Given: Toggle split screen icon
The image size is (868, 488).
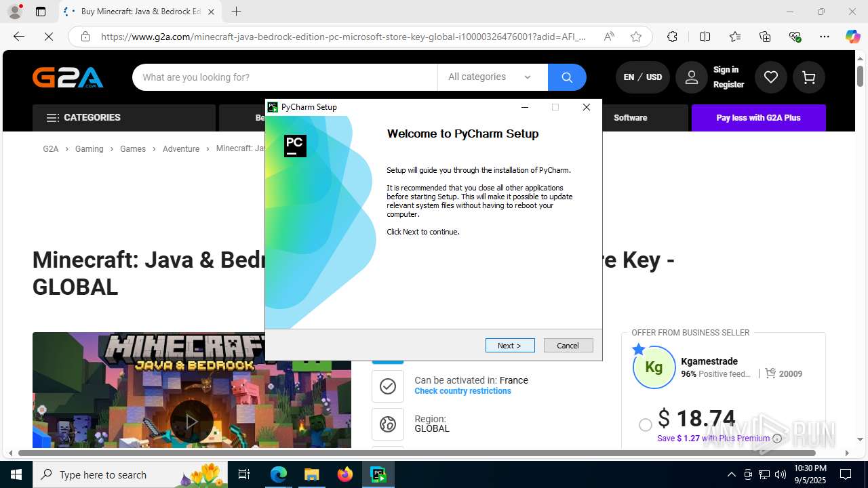Looking at the screenshot, I should (705, 37).
